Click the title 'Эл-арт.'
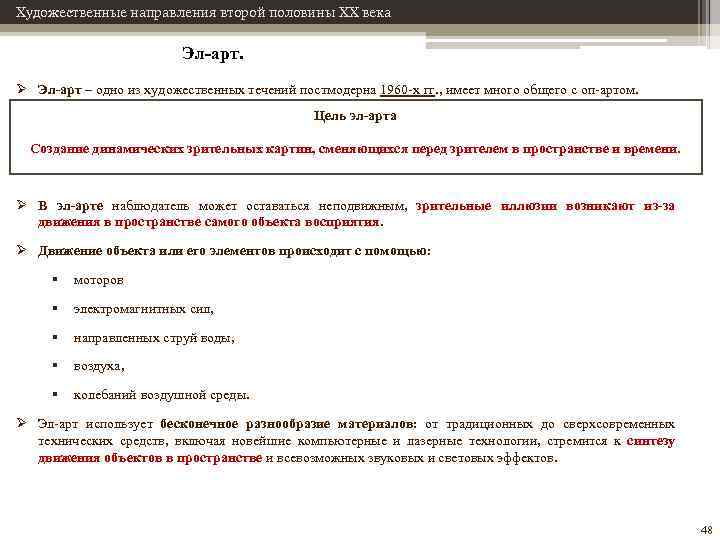Image resolution: width=720 pixels, height=540 pixels. coord(213,54)
